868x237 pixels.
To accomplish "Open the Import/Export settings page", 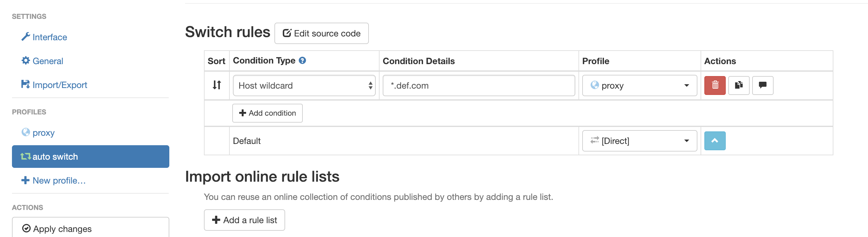I will pos(59,85).
